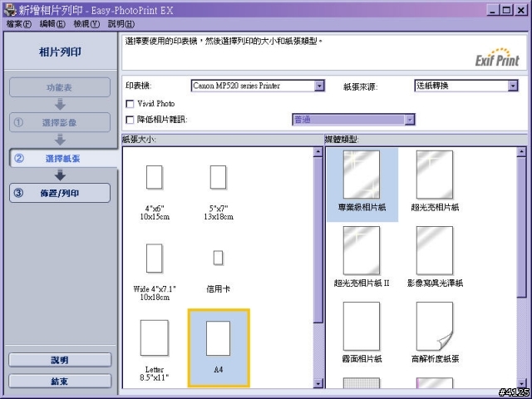Open the 說明(H) menu

[x=121, y=24]
